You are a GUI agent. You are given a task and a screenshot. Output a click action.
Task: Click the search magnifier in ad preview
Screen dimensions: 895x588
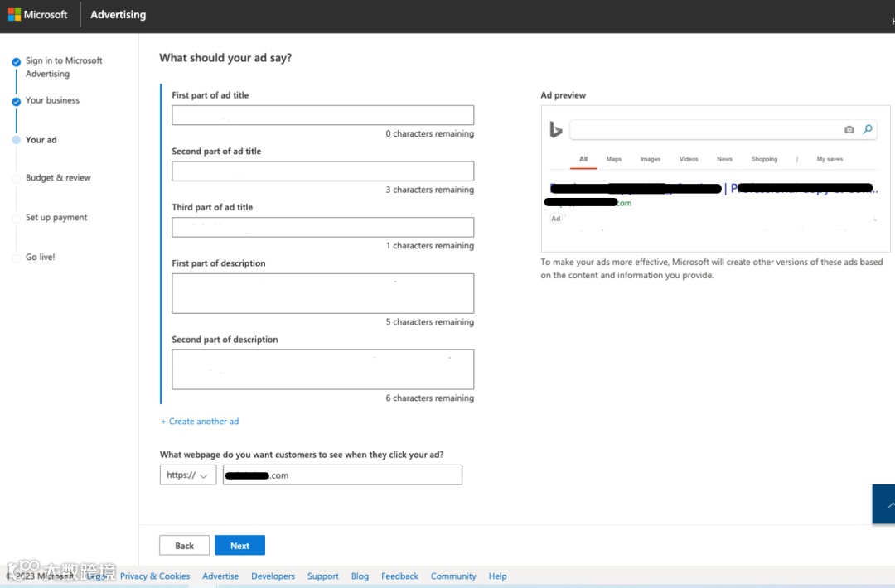coord(867,129)
